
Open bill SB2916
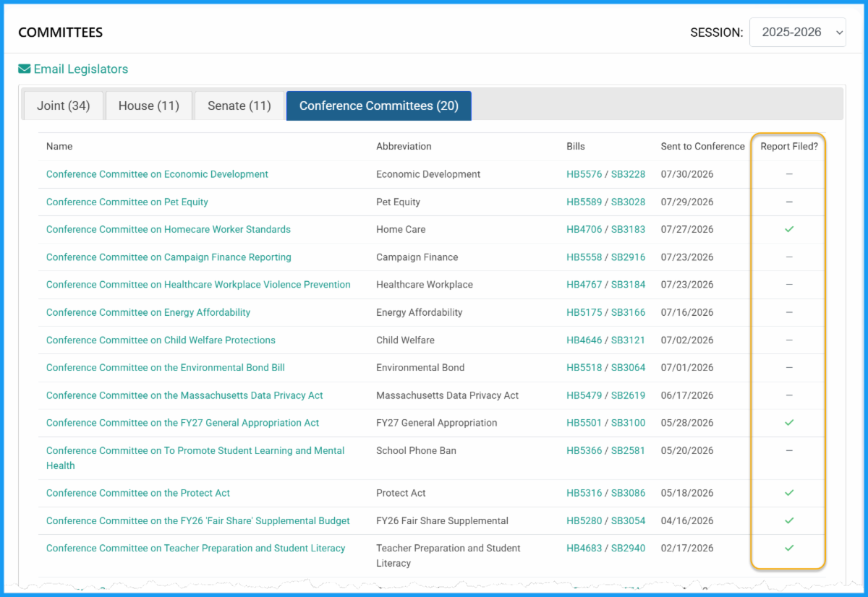tap(628, 257)
